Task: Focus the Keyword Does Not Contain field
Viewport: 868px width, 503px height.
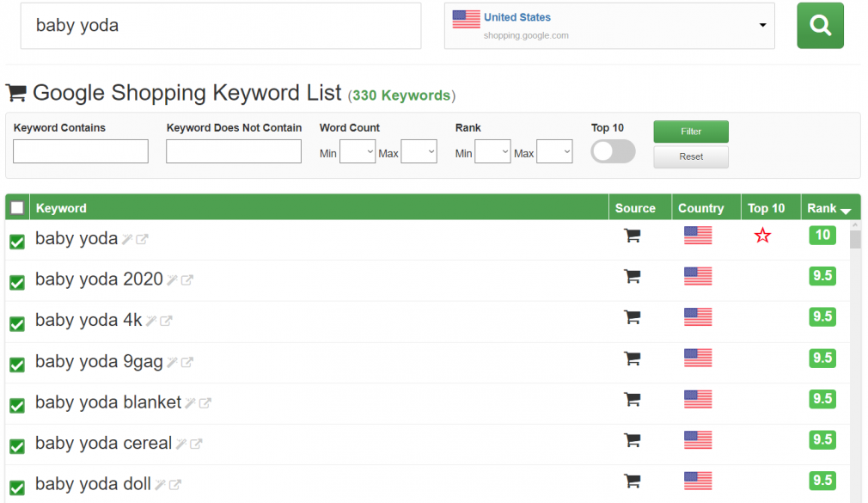Action: coord(234,151)
